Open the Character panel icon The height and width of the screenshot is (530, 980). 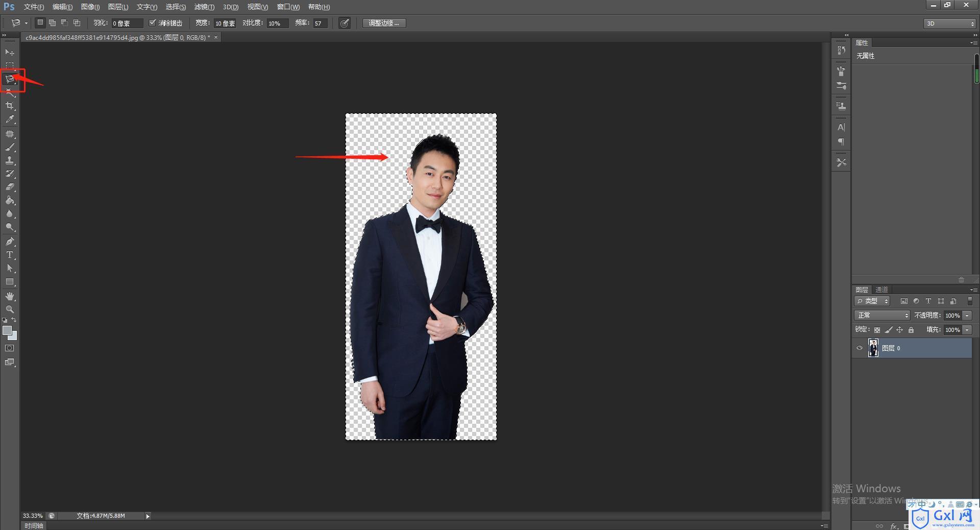coord(841,127)
